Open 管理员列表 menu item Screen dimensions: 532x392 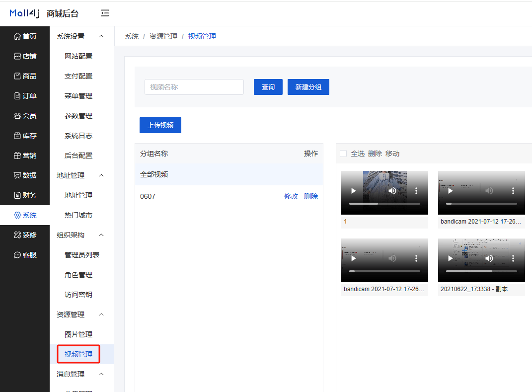tap(82, 255)
